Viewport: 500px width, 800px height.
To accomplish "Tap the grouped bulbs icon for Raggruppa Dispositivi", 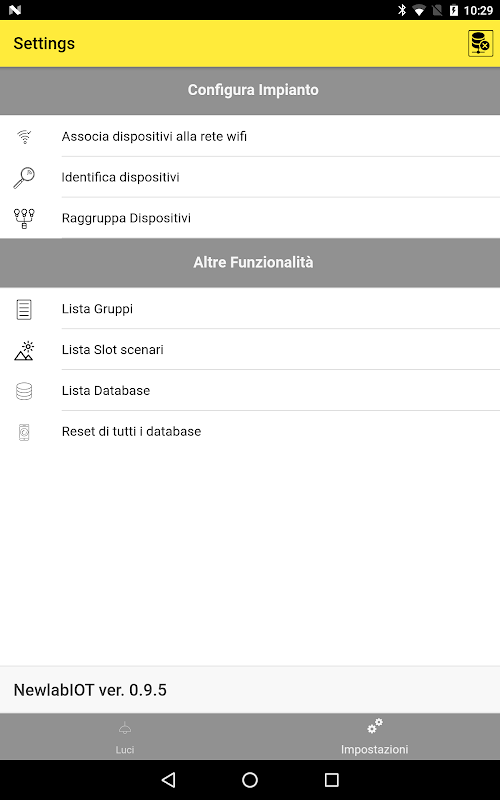I will click(x=24, y=218).
